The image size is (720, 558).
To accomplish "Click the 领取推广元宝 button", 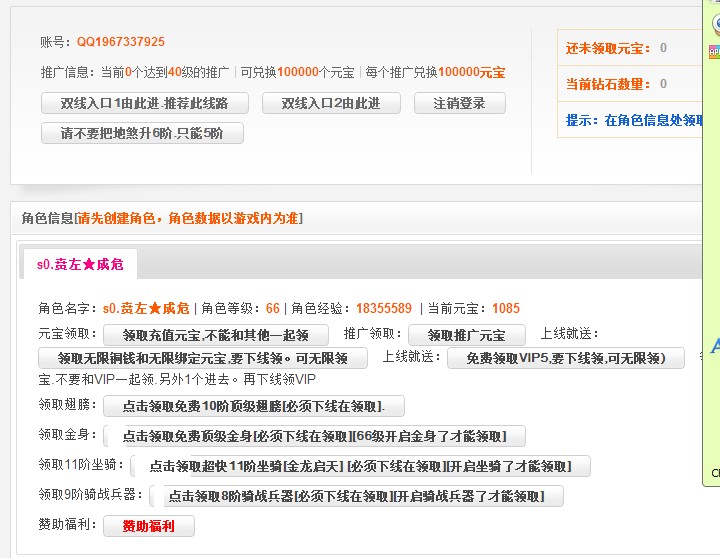I will point(467,335).
